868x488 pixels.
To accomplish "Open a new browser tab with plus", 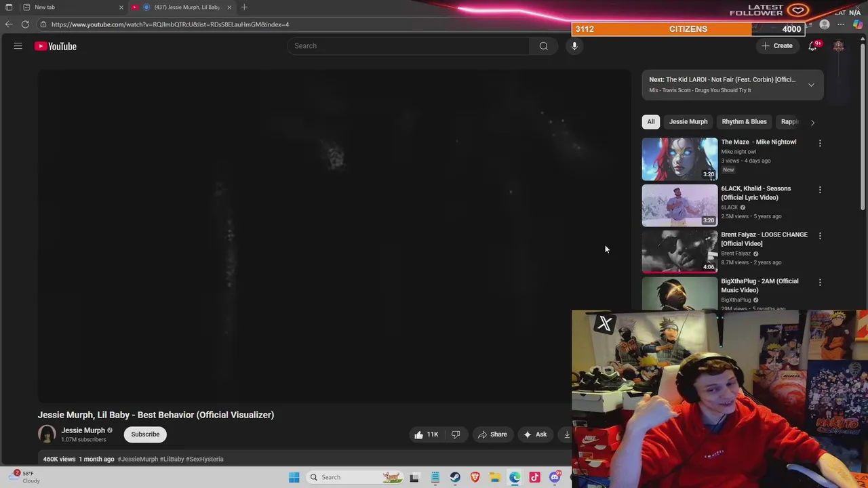I will (244, 7).
